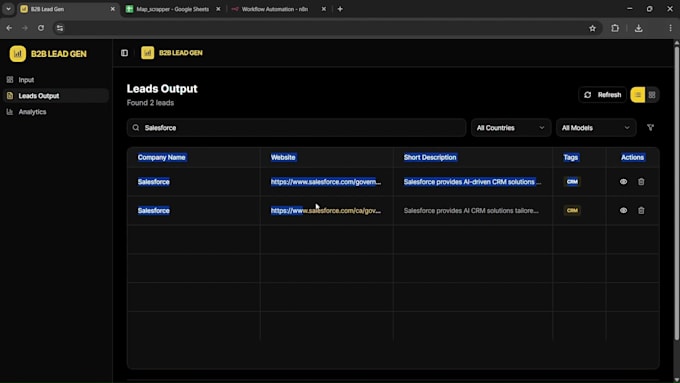The width and height of the screenshot is (680, 383).
Task: Open the Input page in sidebar
Action: pos(26,80)
